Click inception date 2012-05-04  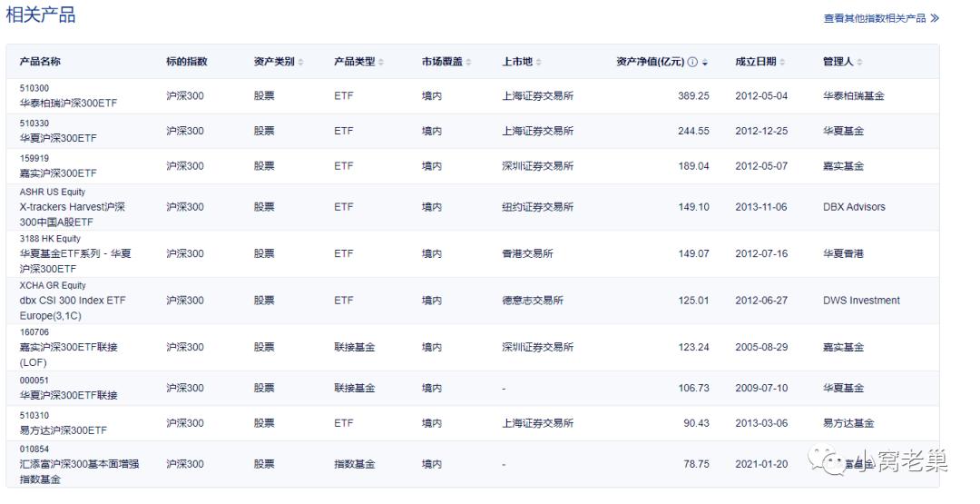(x=761, y=96)
